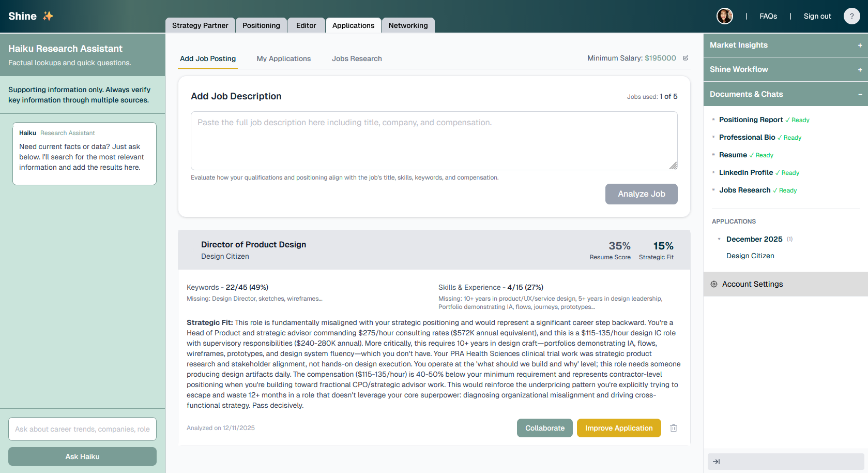868x473 pixels.
Task: Select the Add Job Posting subtab
Action: (x=208, y=58)
